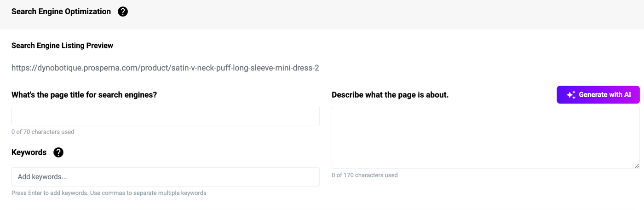This screenshot has width=644, height=210.
Task: Click the Keywords section label
Action: (29, 152)
